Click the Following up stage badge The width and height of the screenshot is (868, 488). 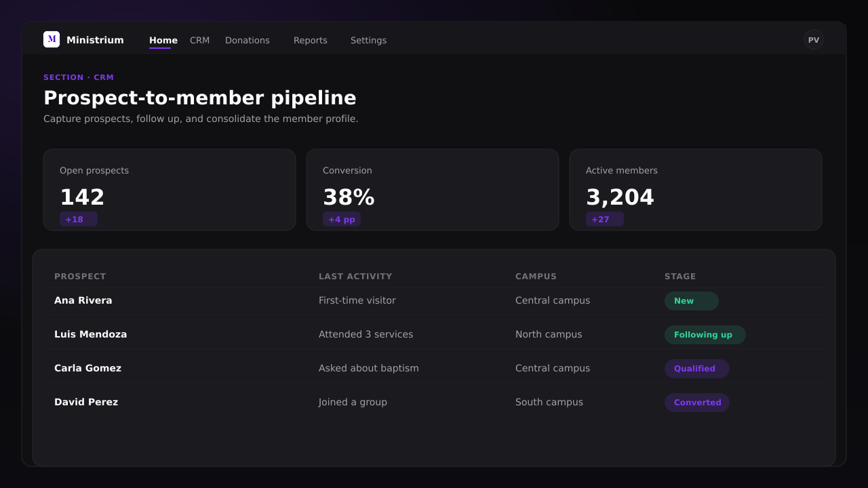[x=705, y=335]
